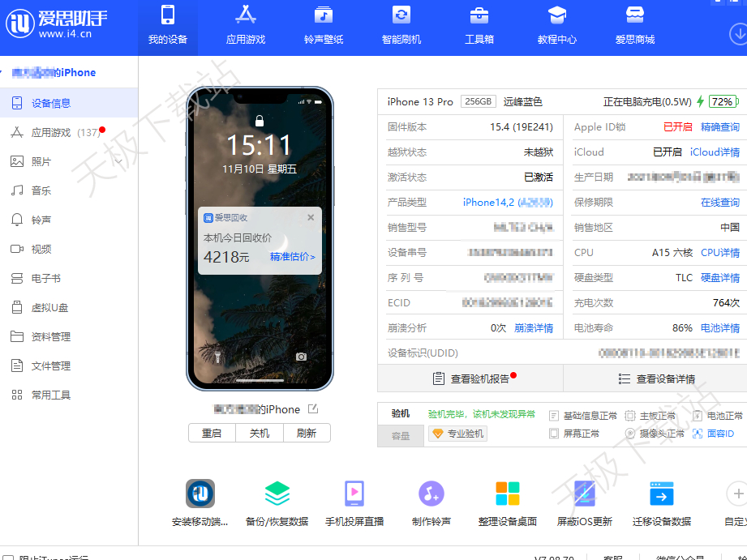The height and width of the screenshot is (560, 747).
Task: Click the 256GB capacity badge
Action: [x=479, y=101]
